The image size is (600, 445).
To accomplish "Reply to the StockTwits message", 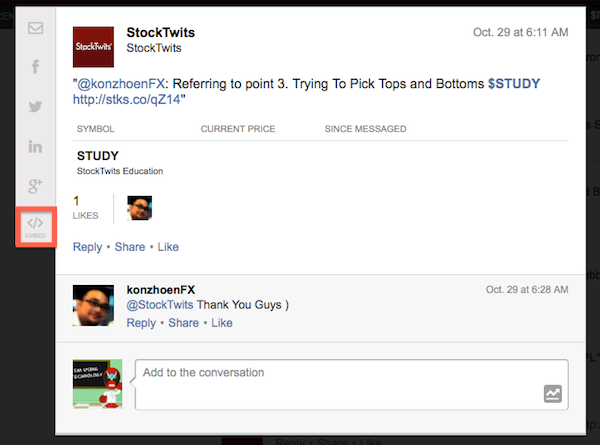I will (x=88, y=247).
